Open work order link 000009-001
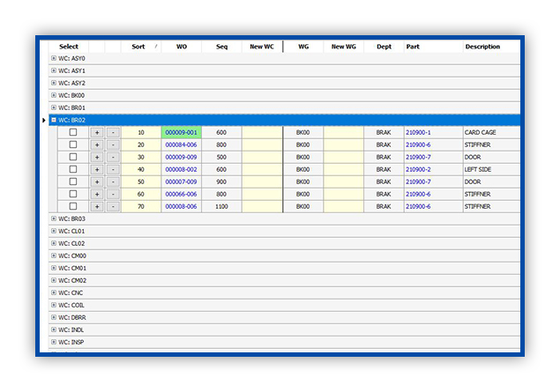This screenshot has height=392, width=560. 181,132
